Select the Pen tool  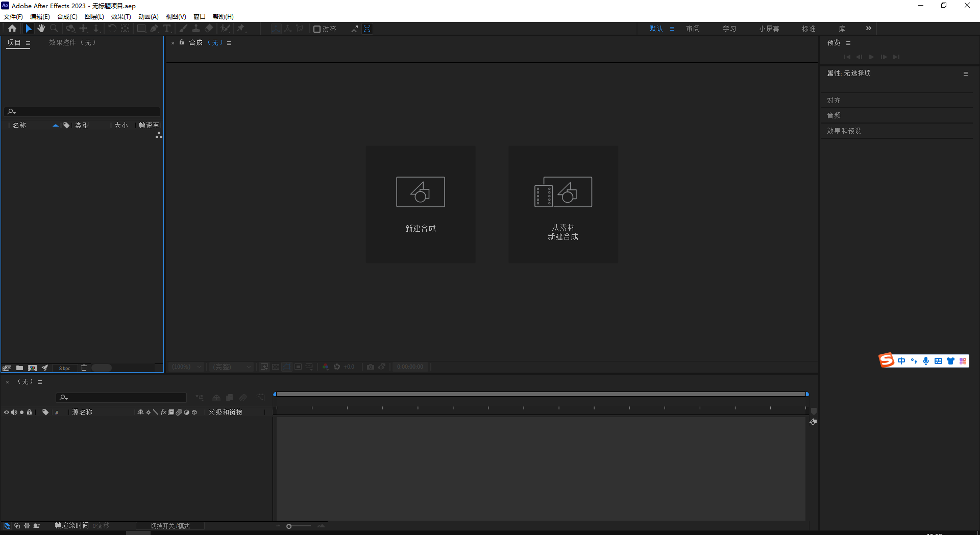pos(154,29)
